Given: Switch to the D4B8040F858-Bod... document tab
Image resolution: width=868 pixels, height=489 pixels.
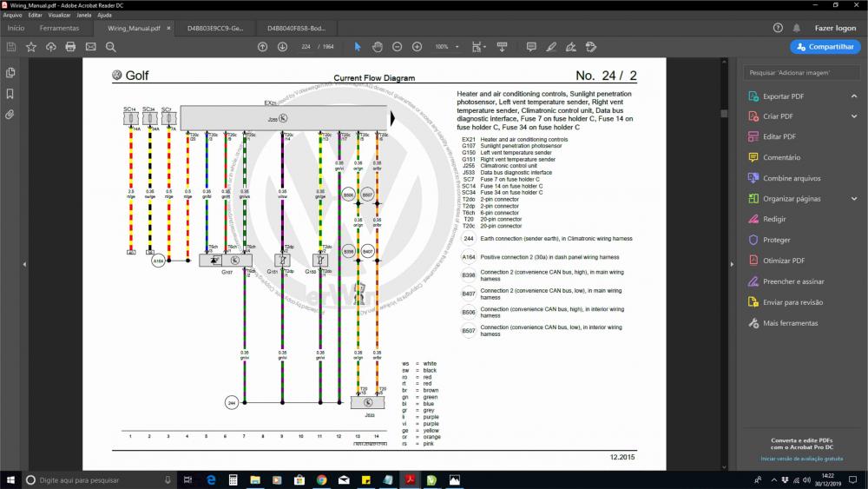Looking at the screenshot, I should (x=297, y=28).
